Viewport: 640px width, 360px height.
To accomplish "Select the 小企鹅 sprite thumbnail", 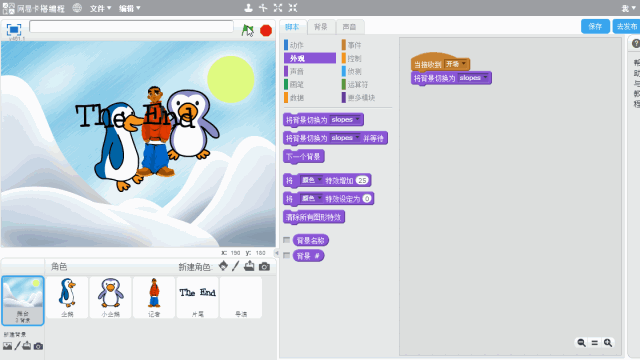I will pyautogui.click(x=111, y=297).
